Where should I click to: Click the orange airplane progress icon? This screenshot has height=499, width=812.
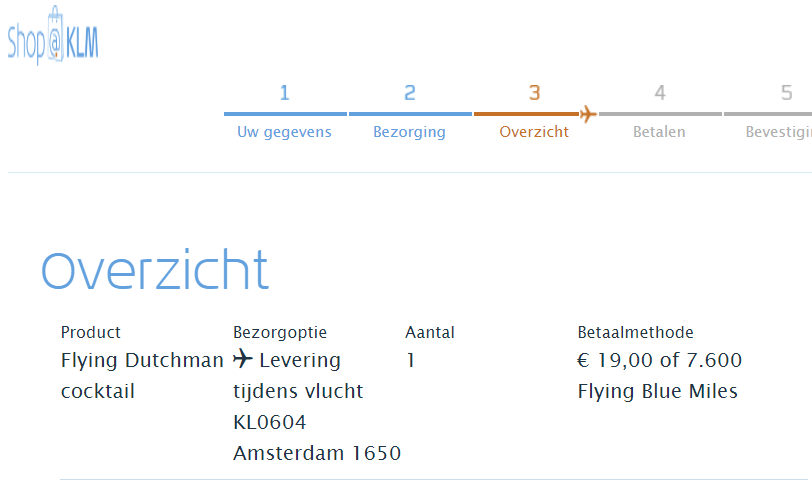(587, 114)
